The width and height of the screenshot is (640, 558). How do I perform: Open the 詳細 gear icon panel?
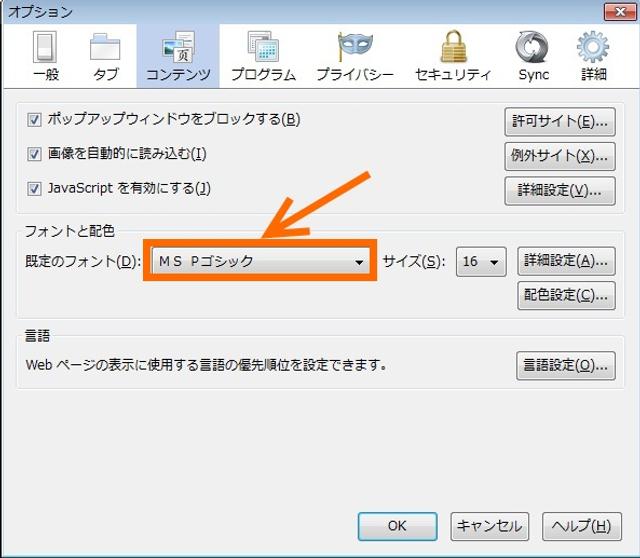[593, 56]
